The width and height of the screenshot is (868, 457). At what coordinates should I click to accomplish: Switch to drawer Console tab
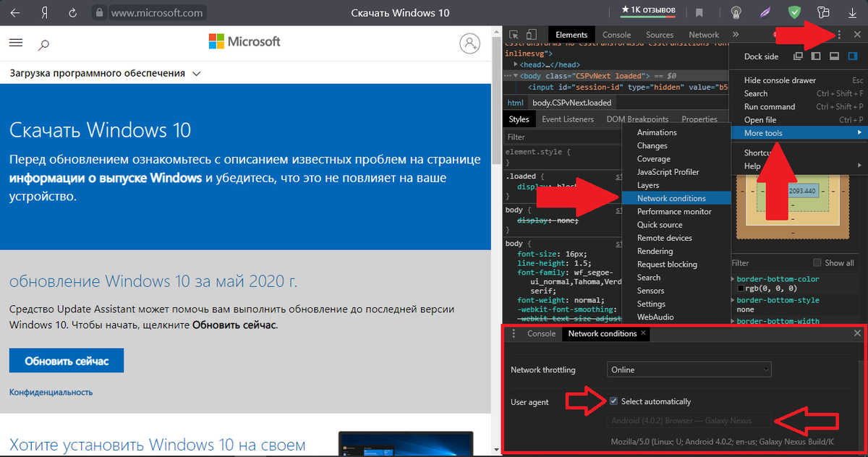(541, 333)
